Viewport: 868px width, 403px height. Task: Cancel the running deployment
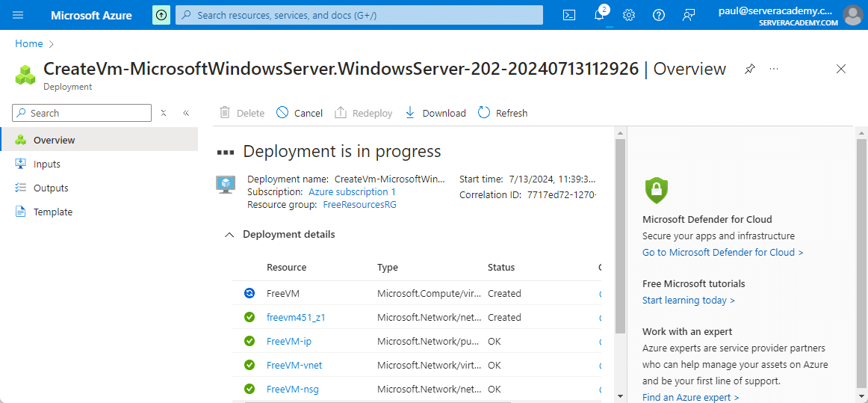pos(300,113)
